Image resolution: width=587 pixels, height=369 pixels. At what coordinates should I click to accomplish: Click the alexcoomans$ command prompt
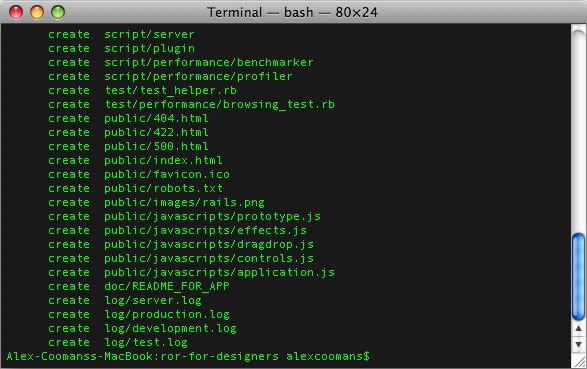328,356
